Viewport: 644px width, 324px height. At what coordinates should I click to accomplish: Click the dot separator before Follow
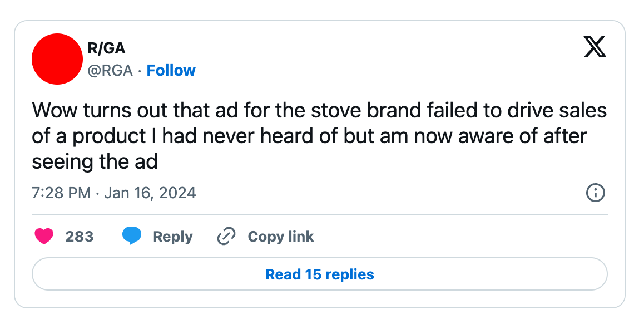(x=140, y=71)
